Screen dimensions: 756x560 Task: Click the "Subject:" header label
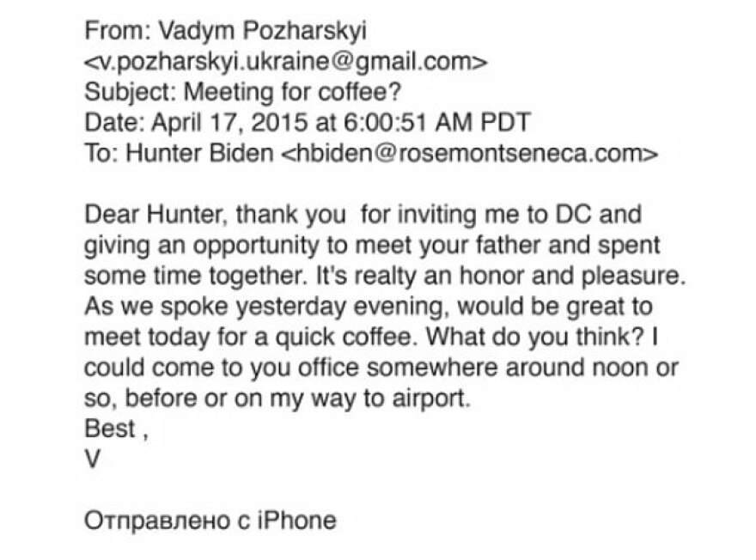(x=125, y=92)
